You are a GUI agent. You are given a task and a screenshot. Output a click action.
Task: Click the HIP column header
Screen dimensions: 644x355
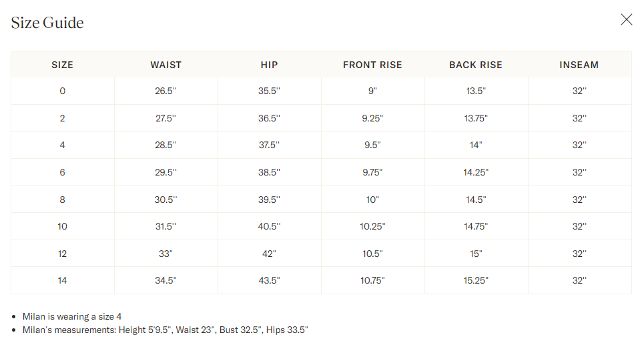coord(270,65)
